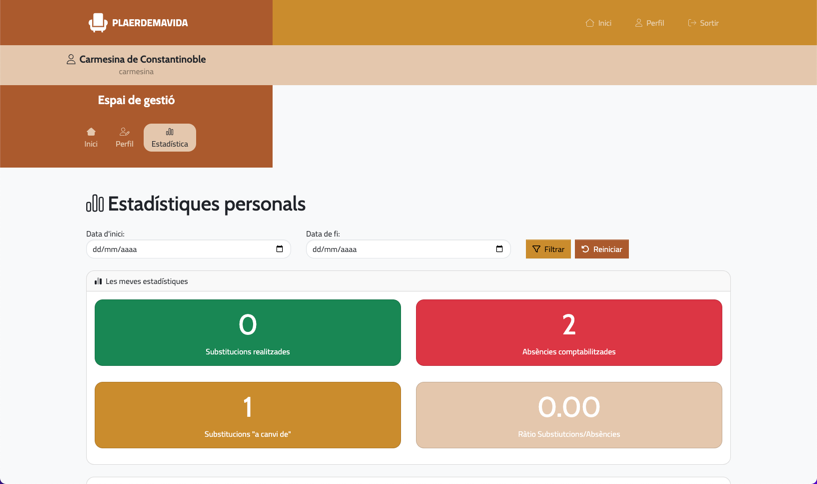This screenshot has height=484, width=817.
Task: Click the red Absències comptabilitzades card
Action: point(569,333)
